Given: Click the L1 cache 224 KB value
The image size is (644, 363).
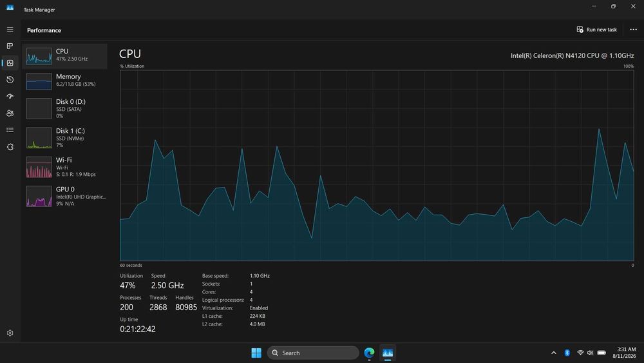Looking at the screenshot, I should click(x=258, y=316).
